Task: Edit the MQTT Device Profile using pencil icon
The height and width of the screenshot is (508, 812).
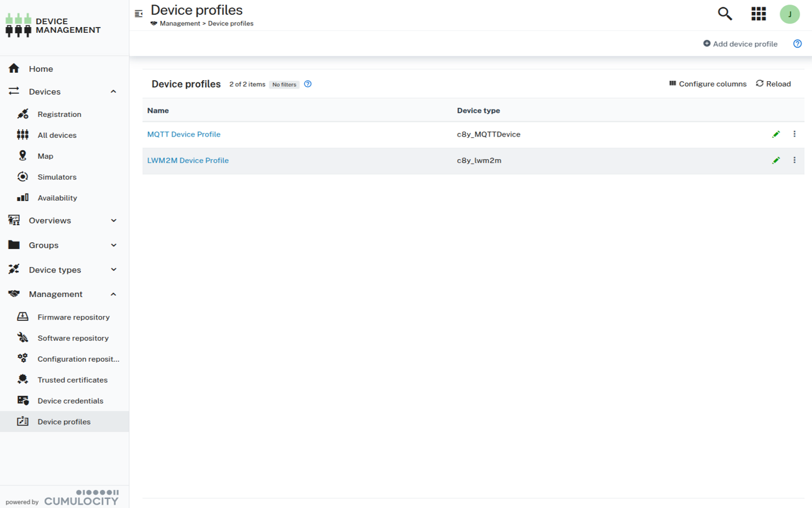Action: click(776, 134)
